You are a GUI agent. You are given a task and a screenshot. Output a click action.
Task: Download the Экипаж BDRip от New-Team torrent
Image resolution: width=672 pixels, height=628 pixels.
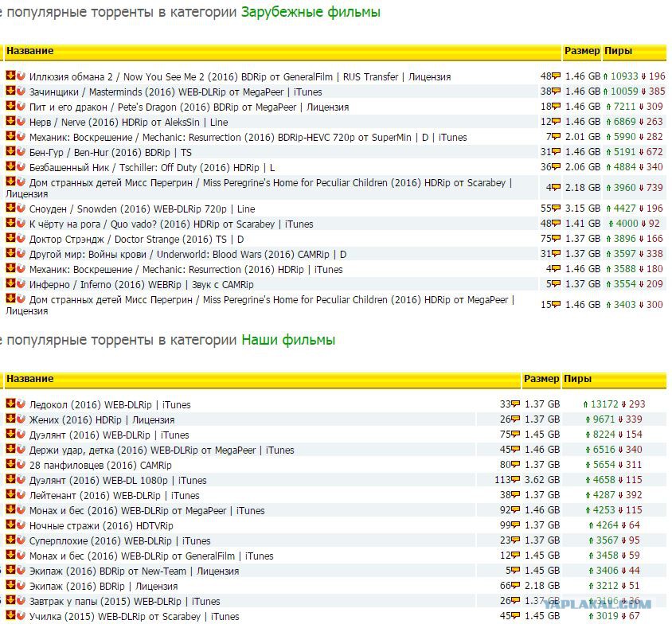(x=10, y=570)
